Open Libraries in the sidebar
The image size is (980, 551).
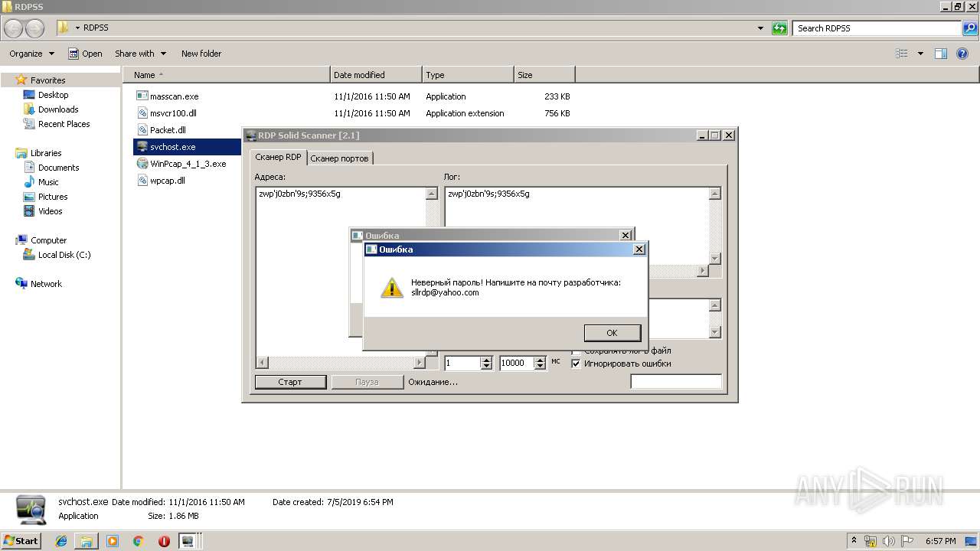coord(46,153)
